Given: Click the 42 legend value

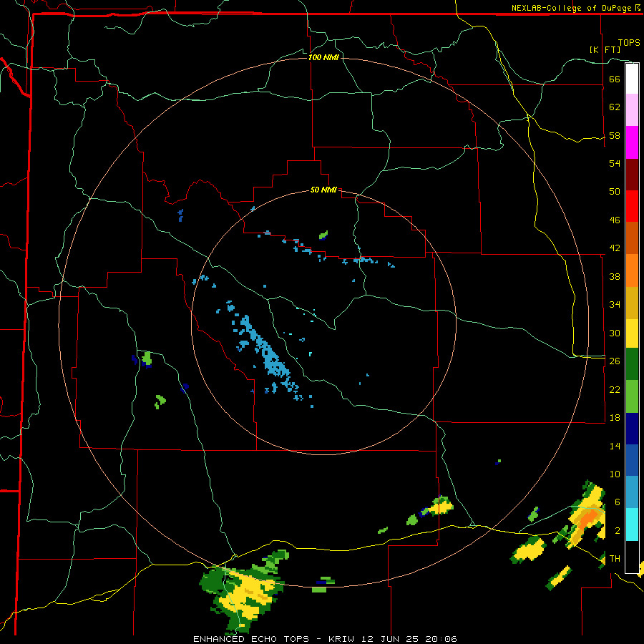Looking at the screenshot, I should [615, 248].
